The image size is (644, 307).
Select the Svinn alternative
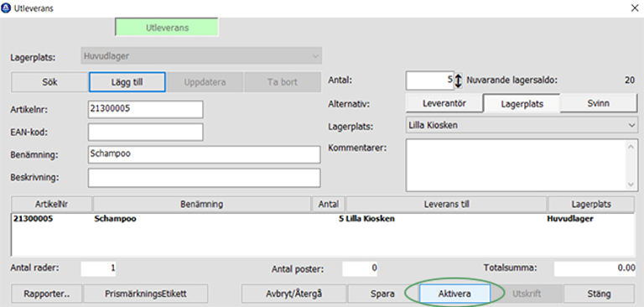coord(599,103)
